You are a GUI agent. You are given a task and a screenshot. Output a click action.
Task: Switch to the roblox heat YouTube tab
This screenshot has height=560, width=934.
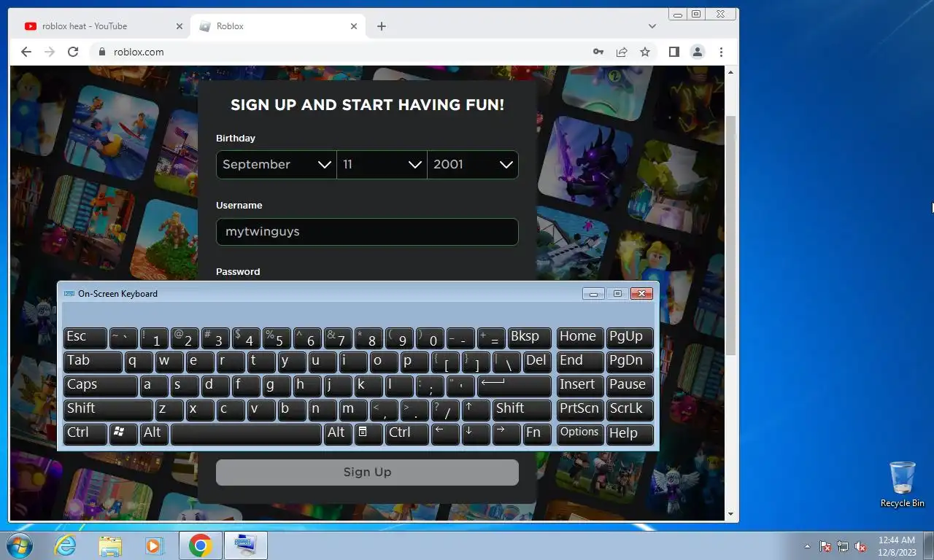[x=102, y=26]
